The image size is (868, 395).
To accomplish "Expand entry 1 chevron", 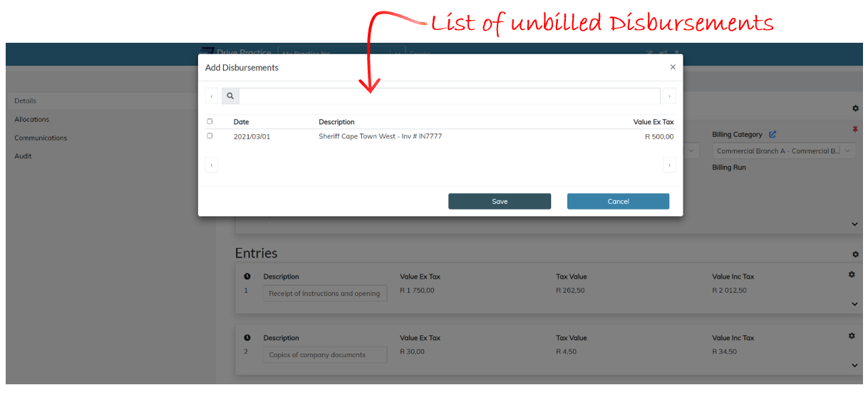I will tap(855, 304).
